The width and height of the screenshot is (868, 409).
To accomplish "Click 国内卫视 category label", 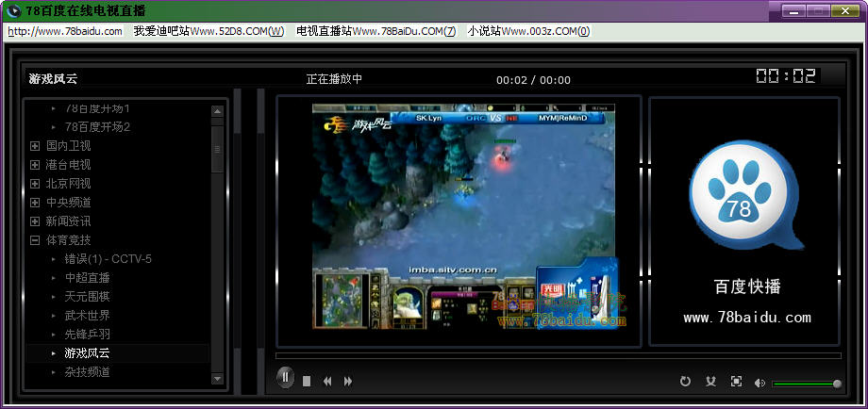I will (69, 146).
